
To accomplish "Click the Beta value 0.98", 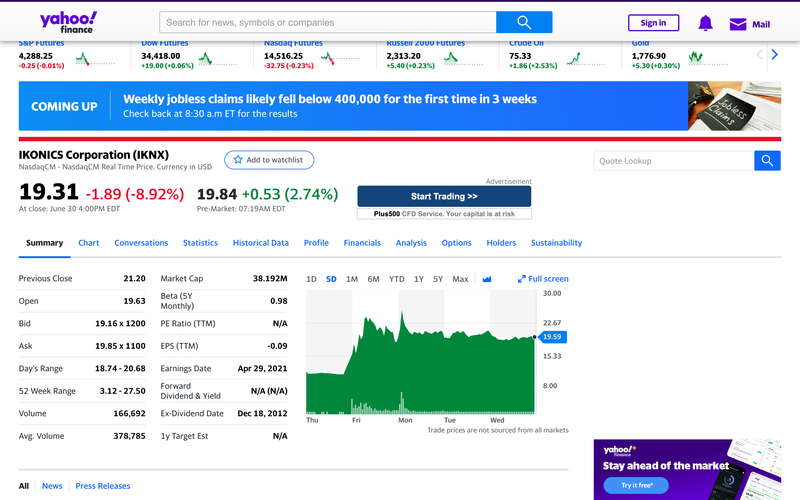I will [279, 301].
